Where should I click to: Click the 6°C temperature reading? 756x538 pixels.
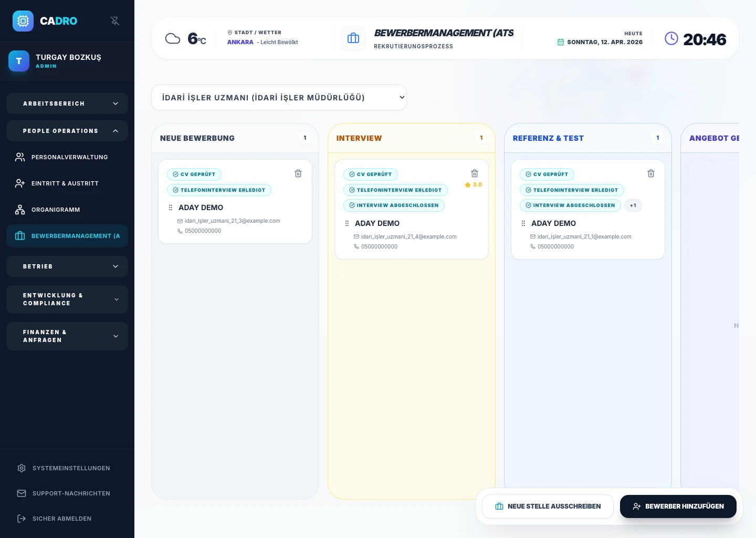click(x=197, y=39)
